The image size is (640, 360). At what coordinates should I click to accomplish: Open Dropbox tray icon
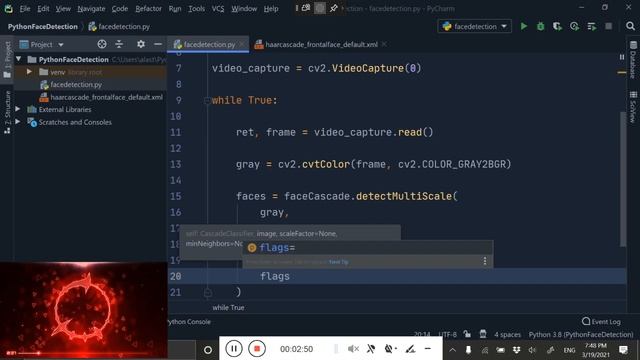516,350
